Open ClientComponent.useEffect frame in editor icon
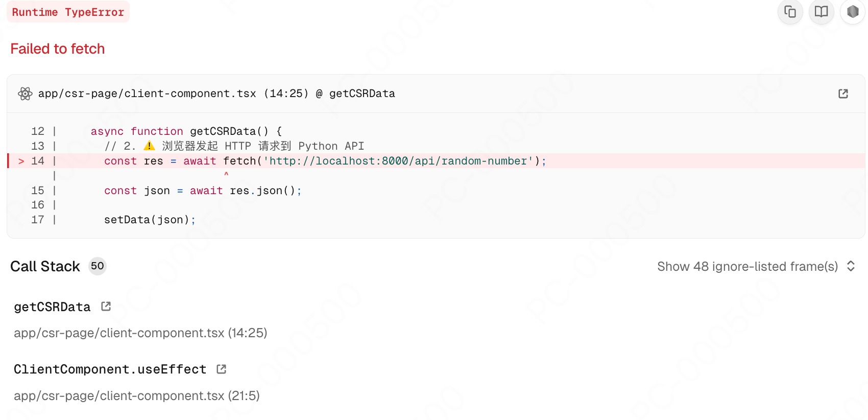This screenshot has width=868, height=420. tap(221, 369)
